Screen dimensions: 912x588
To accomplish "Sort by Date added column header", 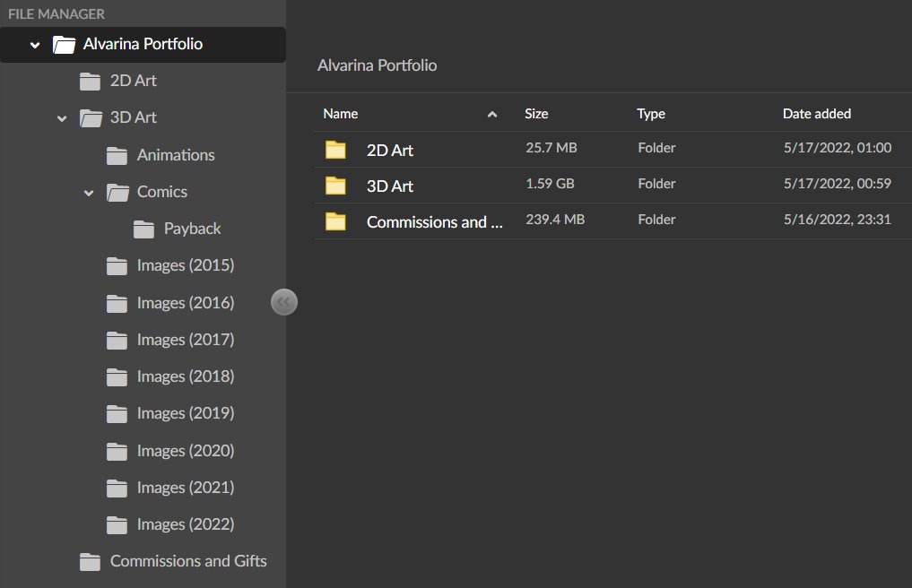I will pos(817,114).
